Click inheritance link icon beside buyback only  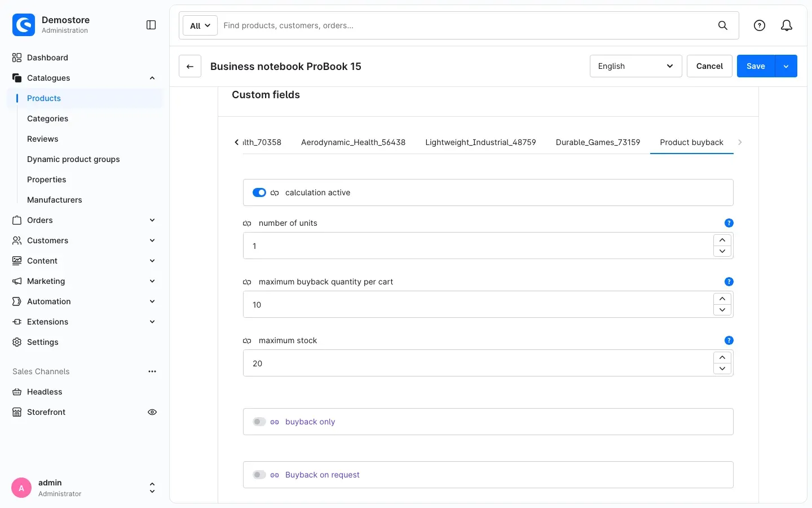(275, 422)
